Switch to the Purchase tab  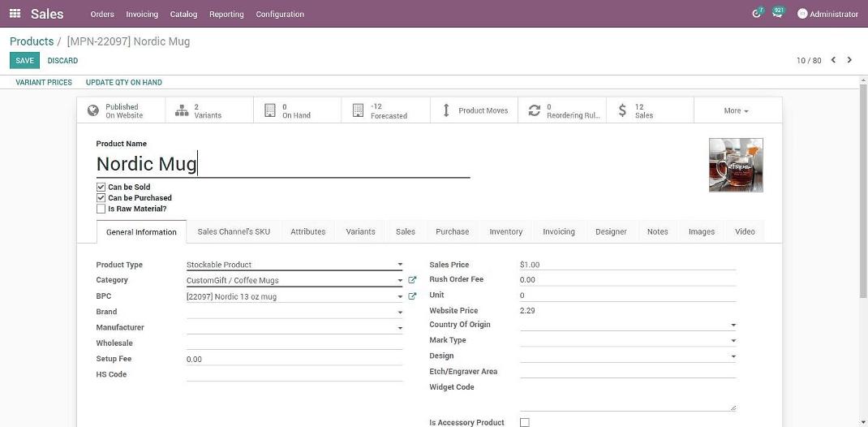453,231
